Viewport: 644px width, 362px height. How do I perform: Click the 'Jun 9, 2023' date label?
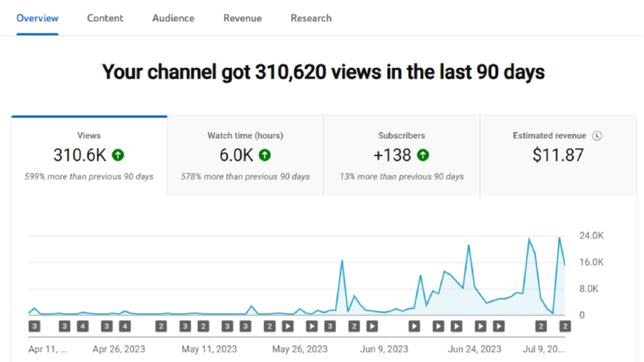384,349
